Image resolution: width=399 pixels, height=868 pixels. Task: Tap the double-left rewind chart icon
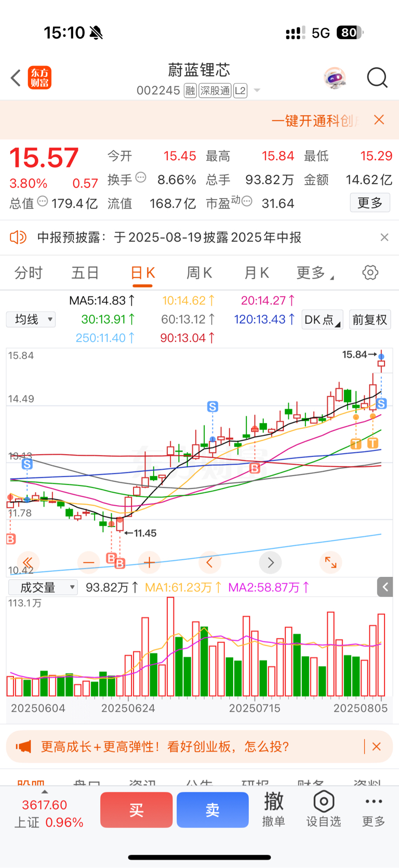(28, 562)
